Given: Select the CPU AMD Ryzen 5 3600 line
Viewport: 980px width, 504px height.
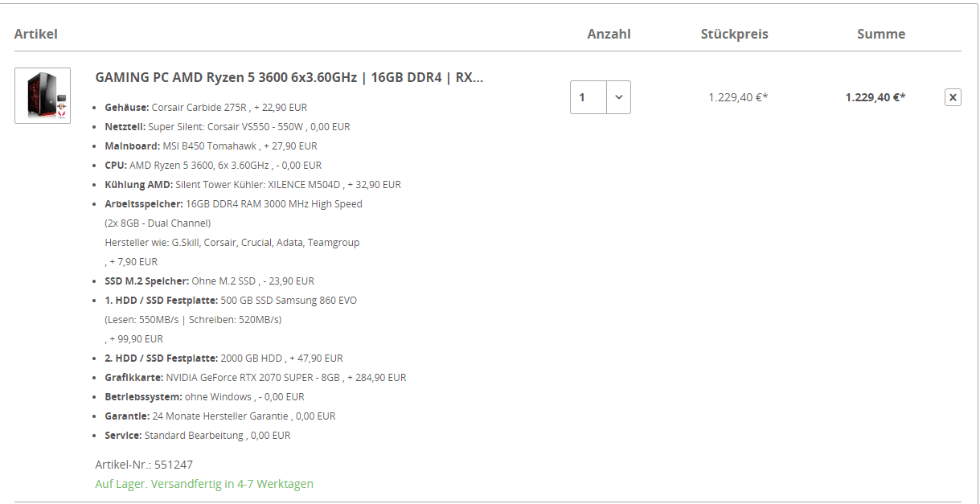Looking at the screenshot, I should [x=213, y=166].
